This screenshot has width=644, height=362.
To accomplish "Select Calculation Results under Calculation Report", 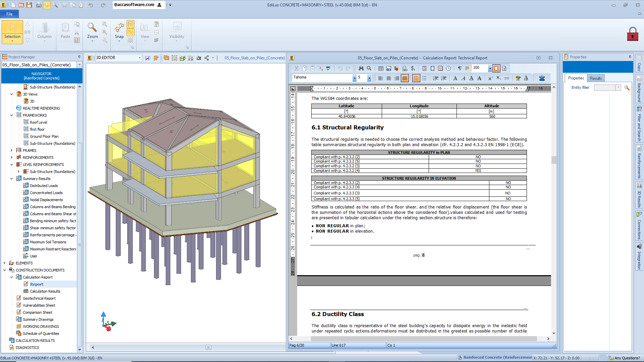I will tap(45, 291).
